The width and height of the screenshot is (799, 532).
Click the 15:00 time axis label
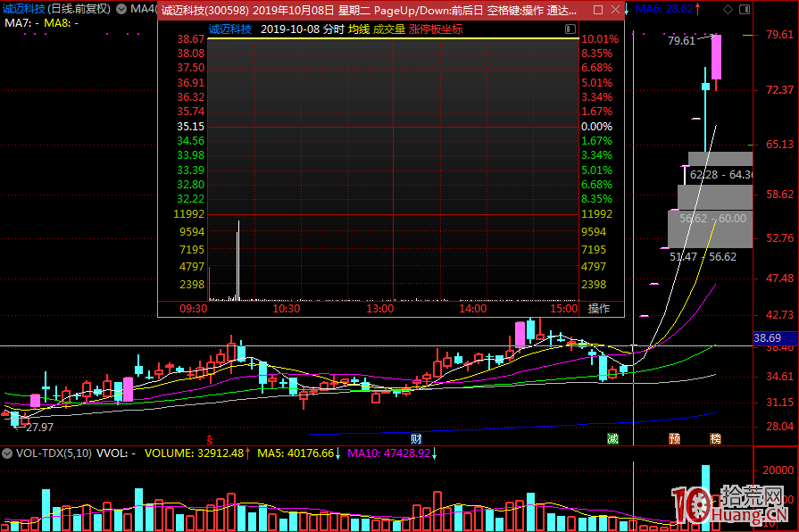click(x=564, y=309)
